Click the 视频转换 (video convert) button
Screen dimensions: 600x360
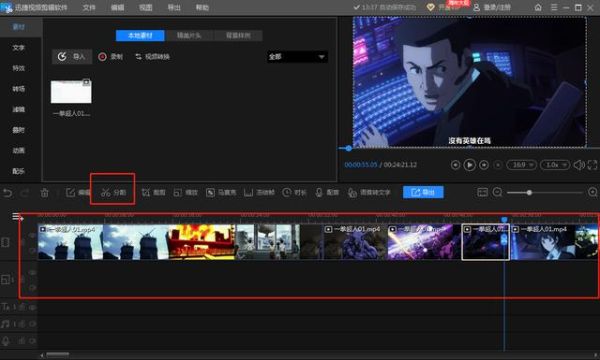153,57
